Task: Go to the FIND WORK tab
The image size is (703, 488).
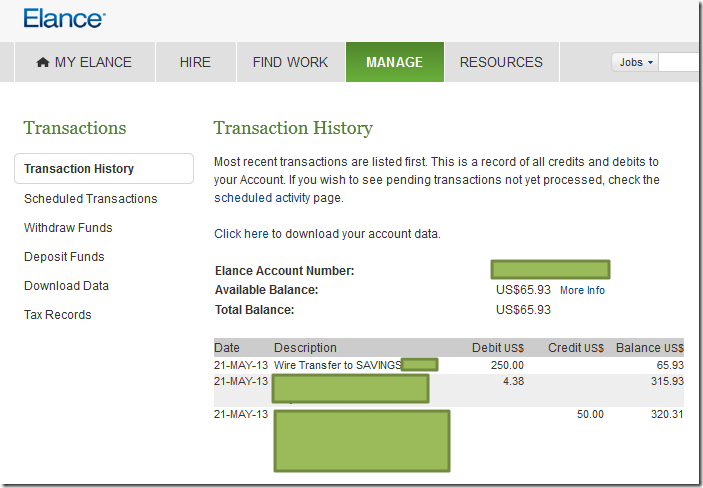Action: point(291,62)
